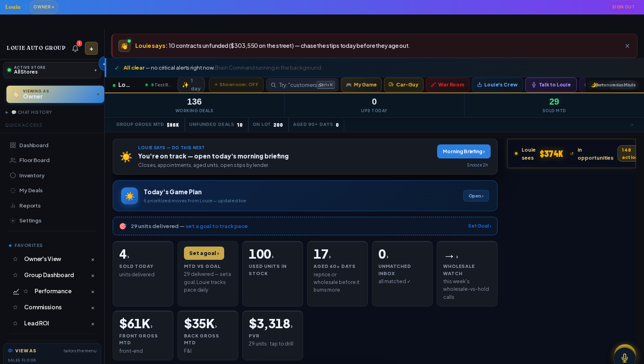The image size is (644, 364).
Task: Expand the Chat History section
Action: (29, 112)
